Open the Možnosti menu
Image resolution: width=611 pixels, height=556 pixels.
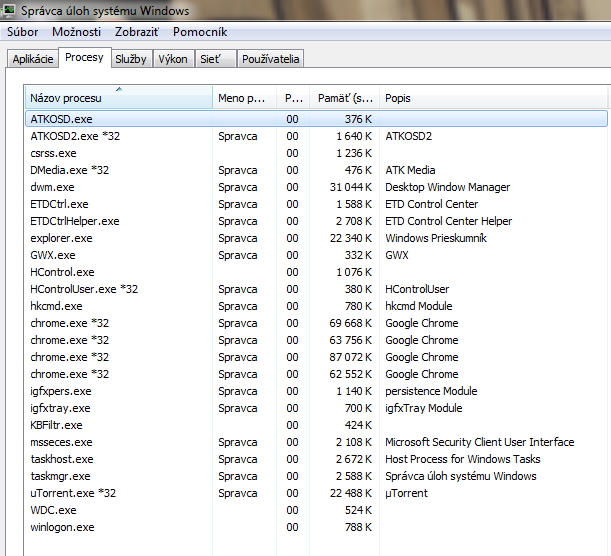coord(76,32)
